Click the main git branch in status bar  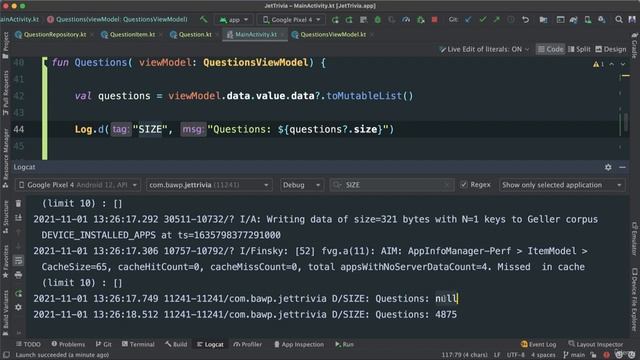[574, 355]
